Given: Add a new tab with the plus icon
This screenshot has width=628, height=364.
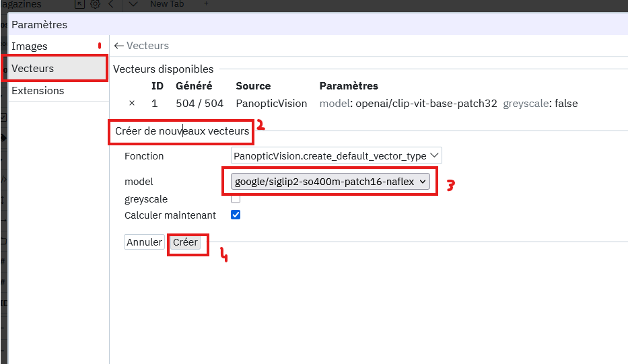Looking at the screenshot, I should tap(206, 4).
